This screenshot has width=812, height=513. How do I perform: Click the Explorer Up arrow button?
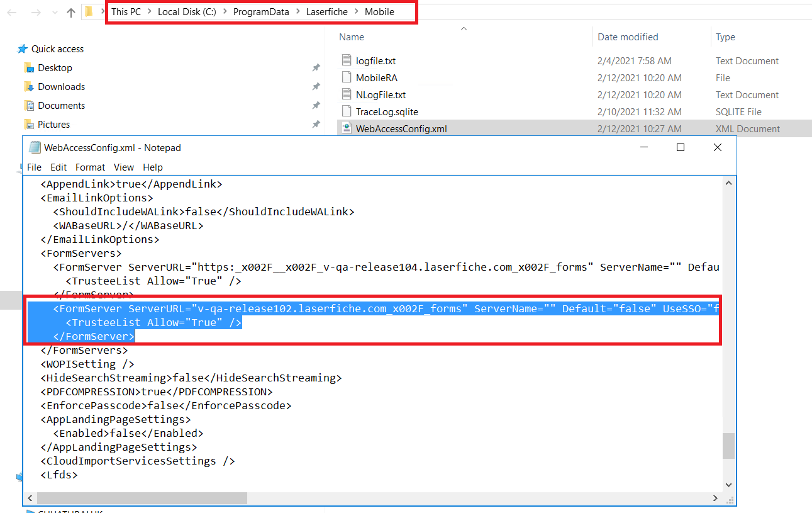(x=71, y=12)
